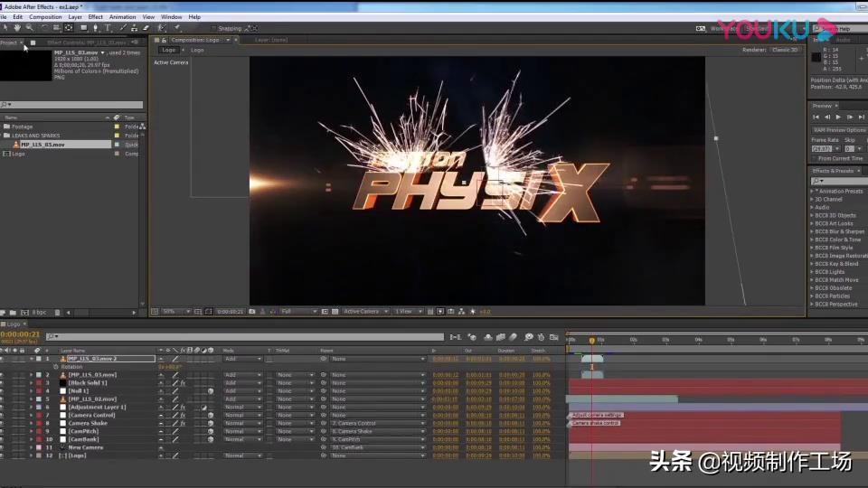
Task: Take snapshot with viewer camera icon
Action: pyautogui.click(x=252, y=312)
